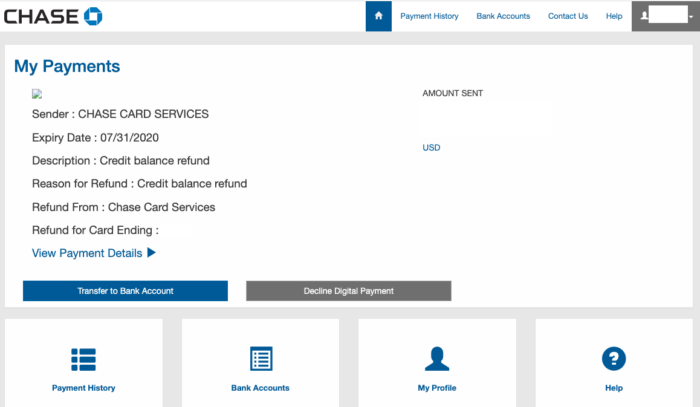The height and width of the screenshot is (407, 700).
Task: Click the USD currency link
Action: [x=431, y=148]
